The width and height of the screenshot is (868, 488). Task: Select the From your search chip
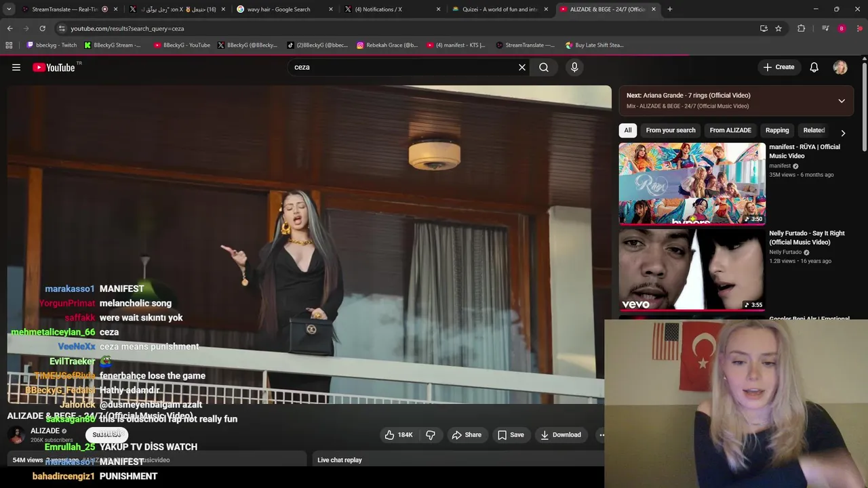(671, 130)
